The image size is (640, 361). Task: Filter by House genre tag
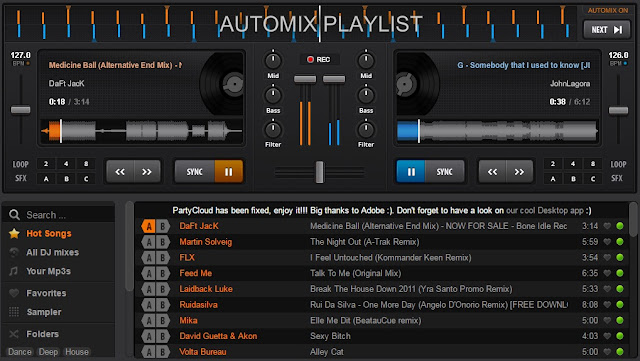coord(77,352)
